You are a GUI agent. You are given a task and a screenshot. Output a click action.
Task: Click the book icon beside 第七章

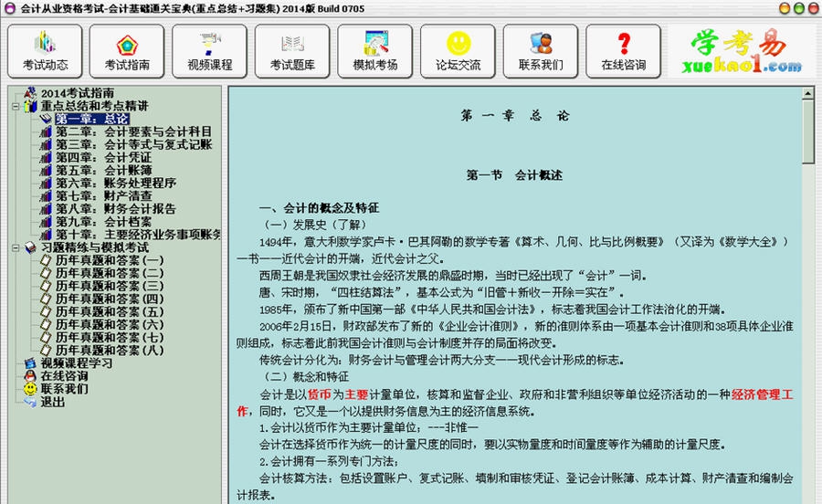click(x=47, y=196)
